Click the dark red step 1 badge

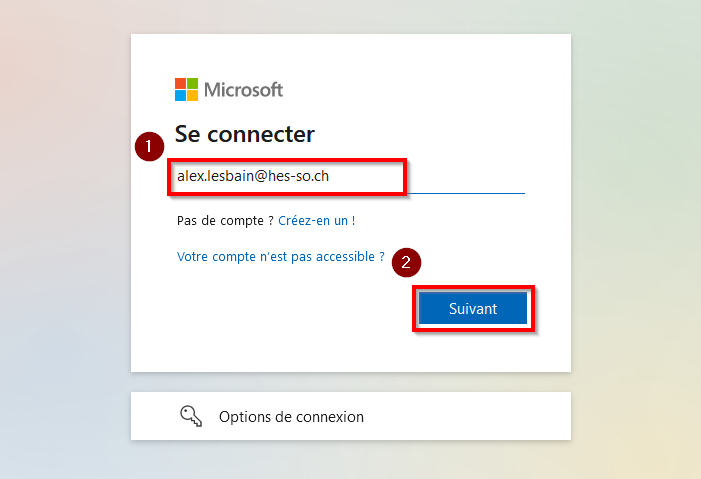pos(149,146)
